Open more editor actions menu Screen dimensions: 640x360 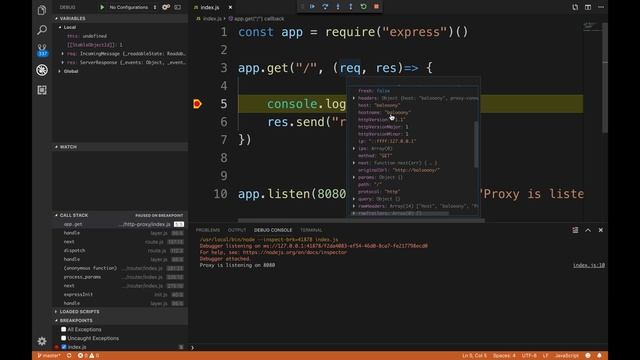point(601,7)
